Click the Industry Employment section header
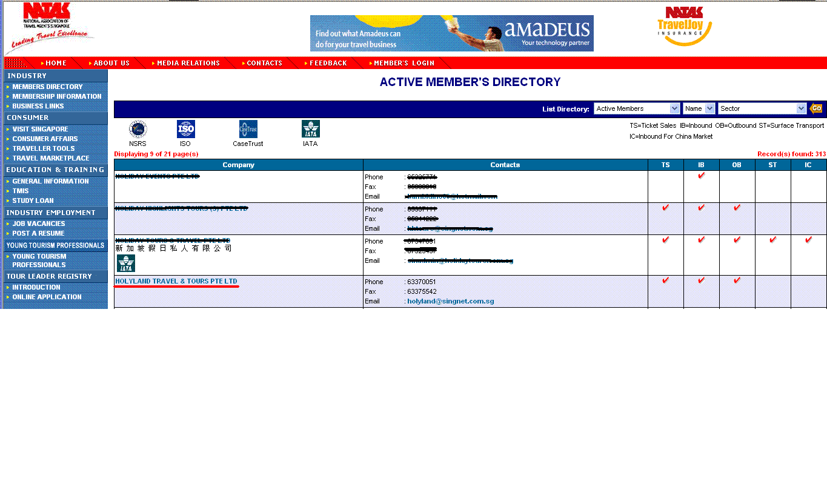The height and width of the screenshot is (504, 827). 56,213
